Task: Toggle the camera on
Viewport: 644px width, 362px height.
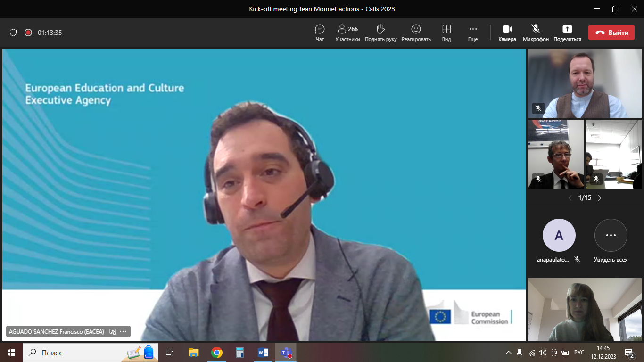Action: point(507,33)
